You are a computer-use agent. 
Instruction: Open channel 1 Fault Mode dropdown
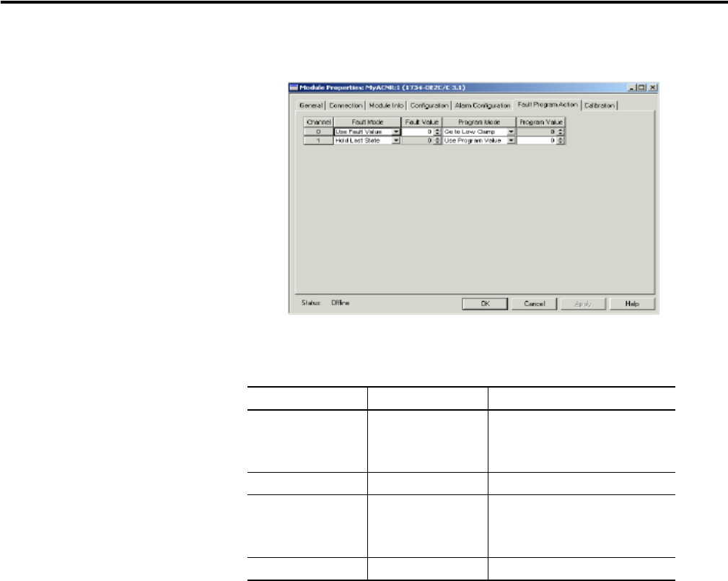[x=395, y=141]
